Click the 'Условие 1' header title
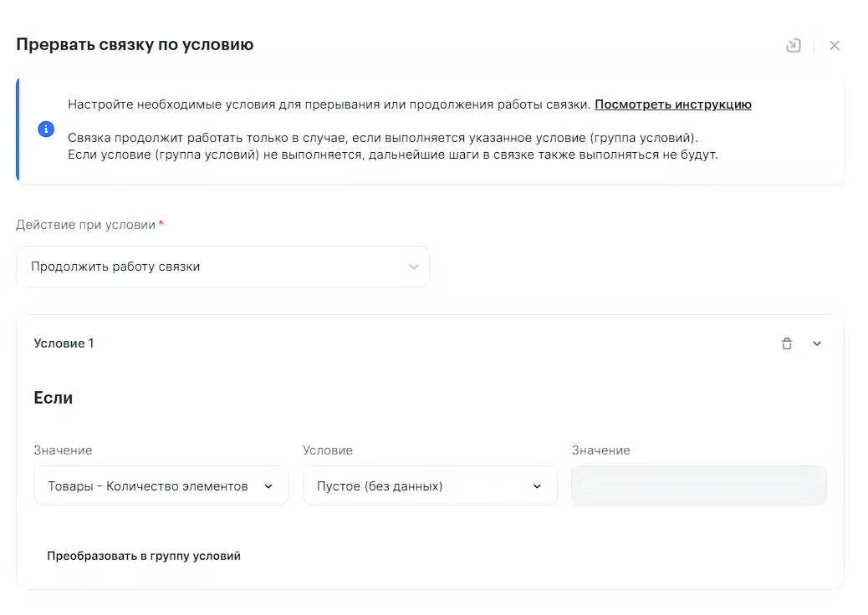The height and width of the screenshot is (615, 868). pyautogui.click(x=64, y=343)
